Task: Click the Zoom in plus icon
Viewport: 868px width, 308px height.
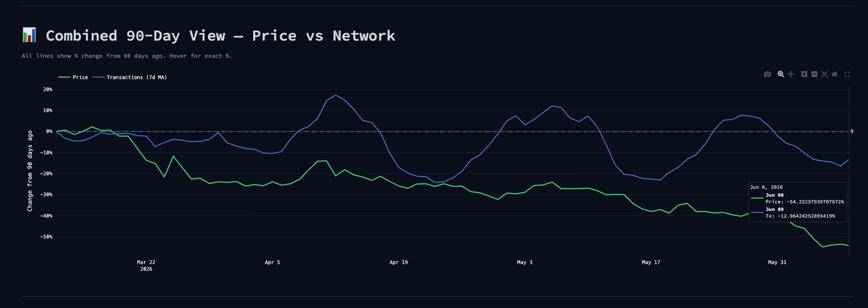Action: click(804, 74)
